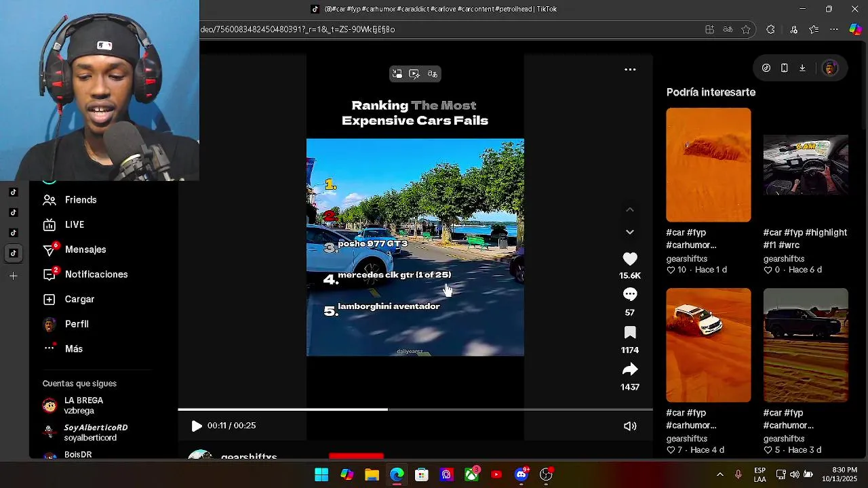Open Edge settings three-dot menu

point(834,29)
